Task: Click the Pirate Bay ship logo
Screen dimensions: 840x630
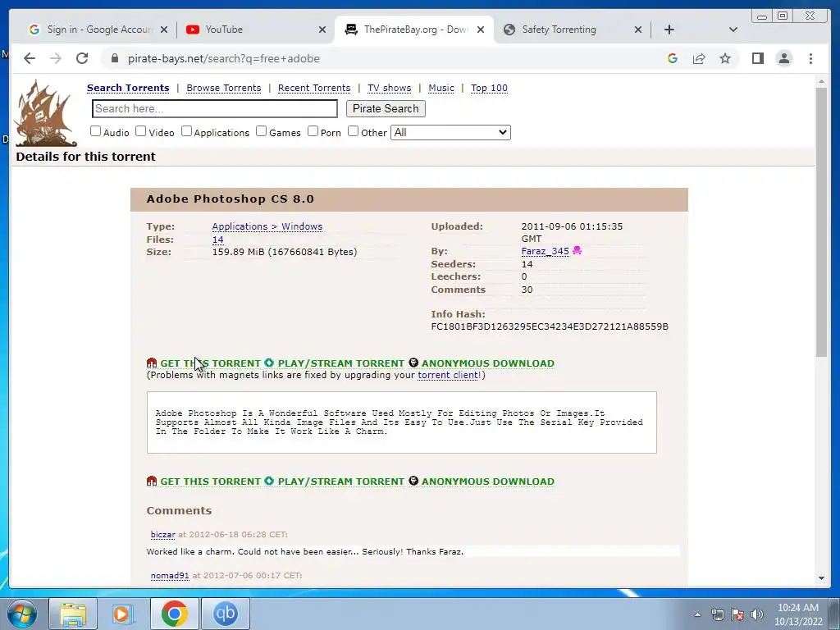Action: (44, 113)
